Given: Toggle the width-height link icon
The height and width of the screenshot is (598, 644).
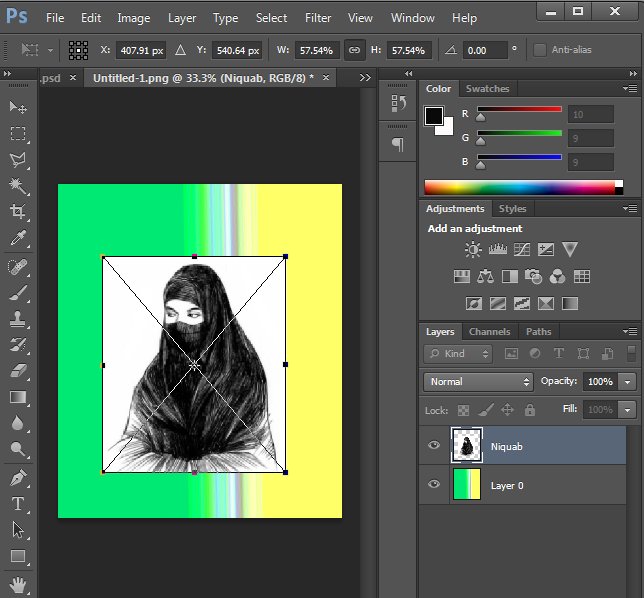Looking at the screenshot, I should pos(354,50).
